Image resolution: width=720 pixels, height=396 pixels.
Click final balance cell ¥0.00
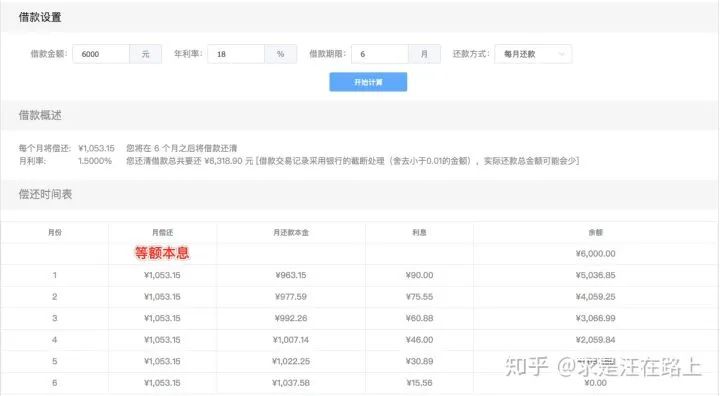(596, 383)
